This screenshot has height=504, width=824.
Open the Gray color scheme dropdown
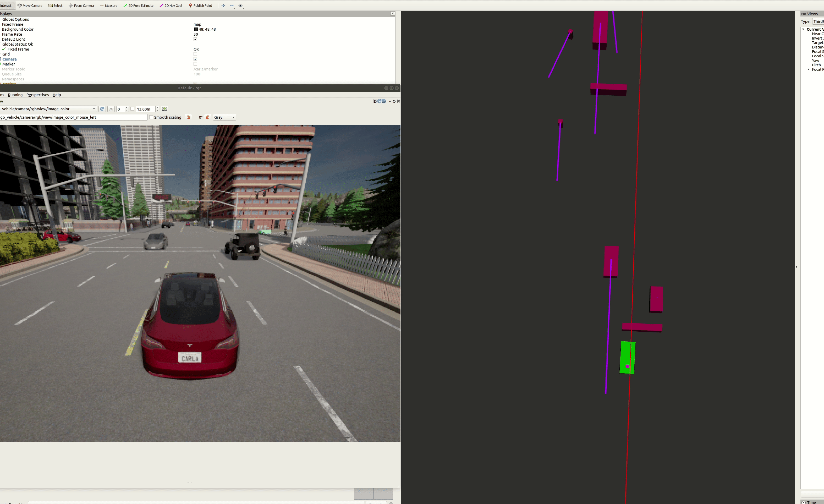224,117
